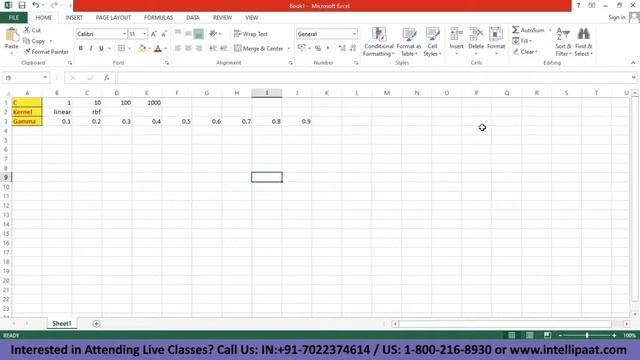Viewport: 640px width, 360px height.
Task: Open Find & Select binoculars
Action: pos(583,42)
